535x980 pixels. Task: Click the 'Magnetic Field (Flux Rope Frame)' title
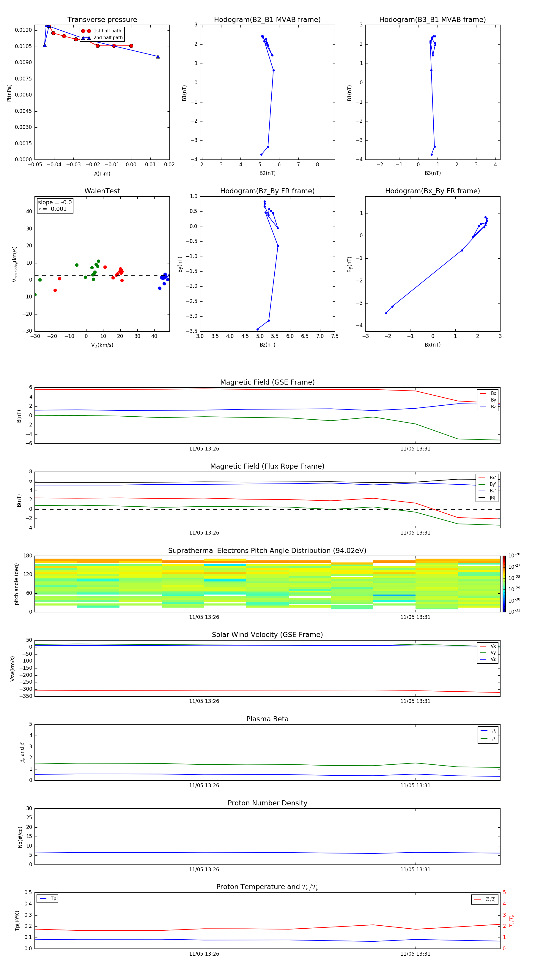click(x=267, y=467)
